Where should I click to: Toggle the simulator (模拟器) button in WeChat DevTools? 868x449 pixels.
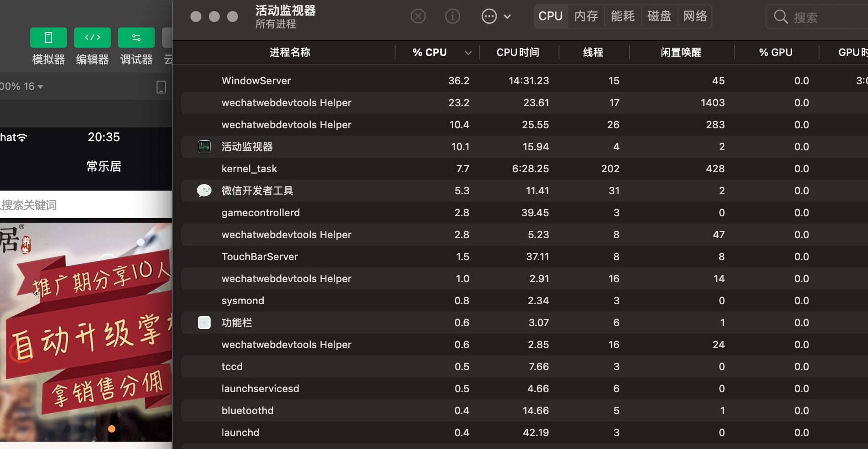coord(48,38)
